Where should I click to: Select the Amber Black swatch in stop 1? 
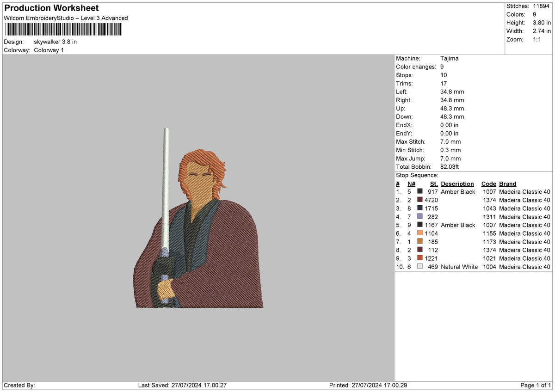tap(420, 191)
